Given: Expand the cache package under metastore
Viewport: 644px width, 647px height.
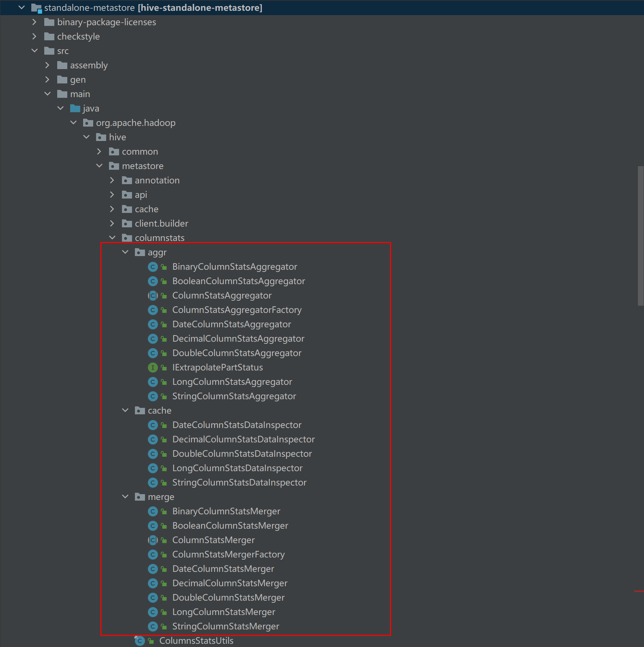Looking at the screenshot, I should coord(112,209).
